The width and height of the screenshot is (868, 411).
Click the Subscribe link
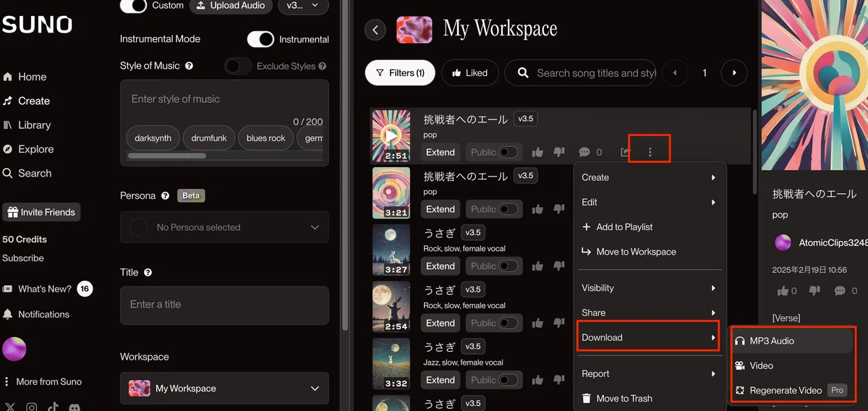pyautogui.click(x=23, y=258)
